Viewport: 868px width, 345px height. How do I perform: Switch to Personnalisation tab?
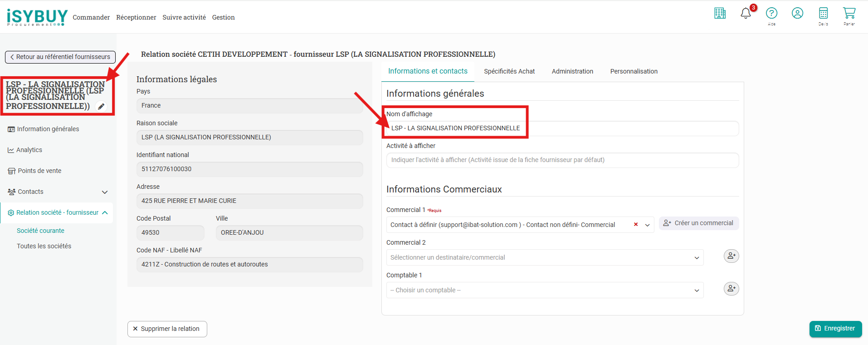[x=634, y=71]
